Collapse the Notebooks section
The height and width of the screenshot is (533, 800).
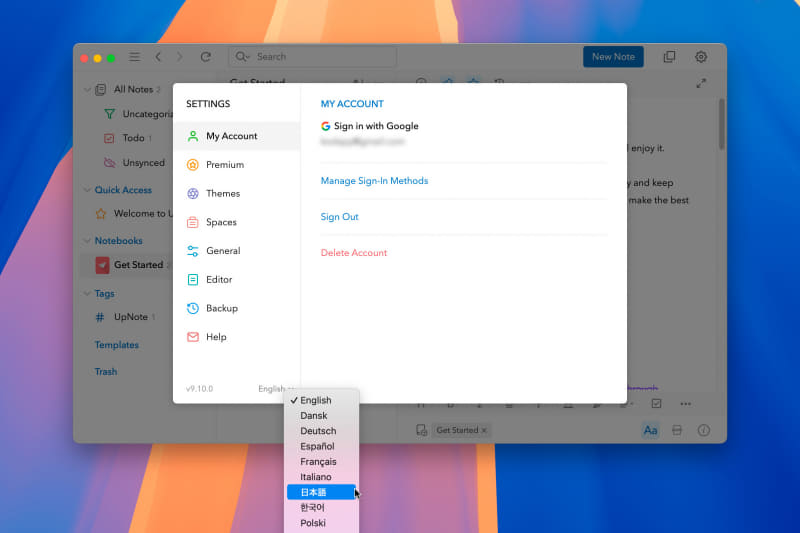click(87, 241)
